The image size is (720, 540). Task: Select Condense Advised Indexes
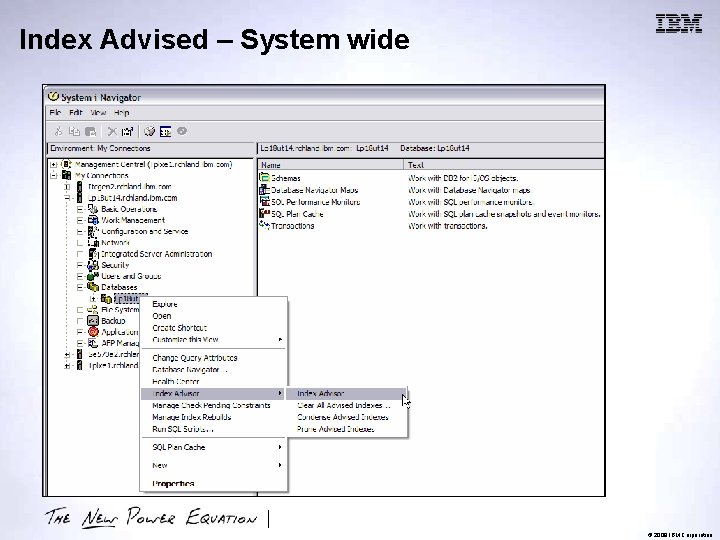pyautogui.click(x=346, y=417)
